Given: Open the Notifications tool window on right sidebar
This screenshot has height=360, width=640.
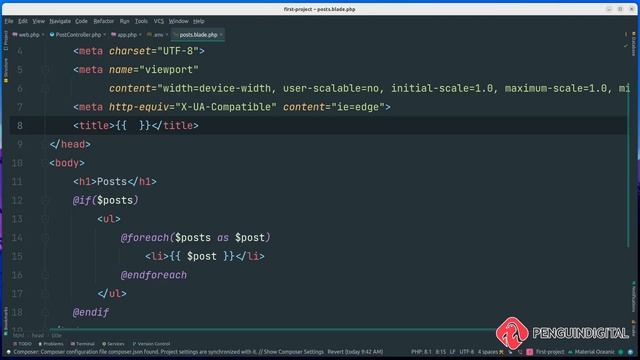Looking at the screenshot, I should point(634,296).
